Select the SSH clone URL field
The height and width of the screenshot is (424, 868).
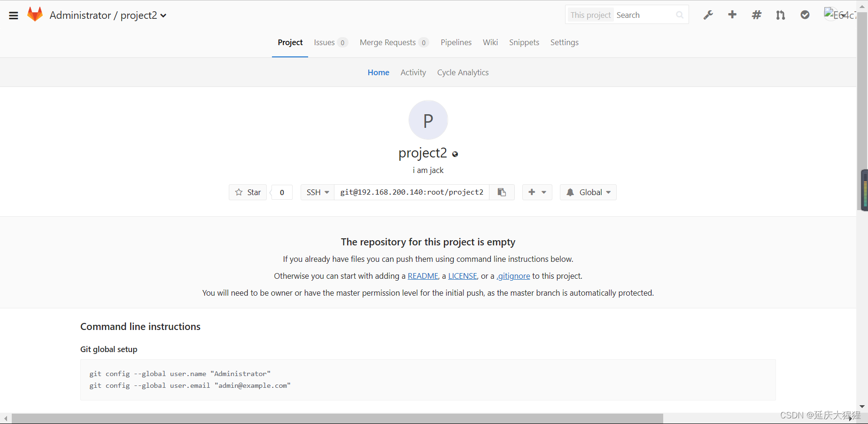pyautogui.click(x=412, y=192)
